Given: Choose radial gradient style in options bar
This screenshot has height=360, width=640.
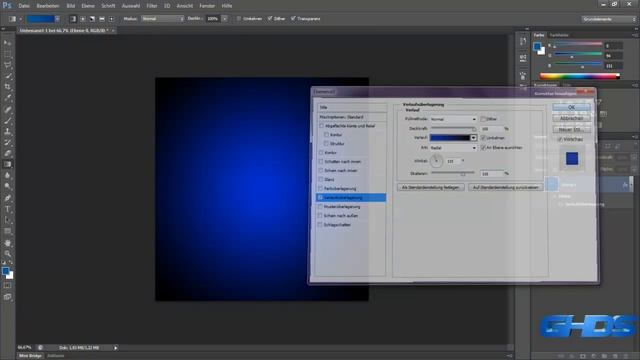Looking at the screenshot, I should point(83,19).
